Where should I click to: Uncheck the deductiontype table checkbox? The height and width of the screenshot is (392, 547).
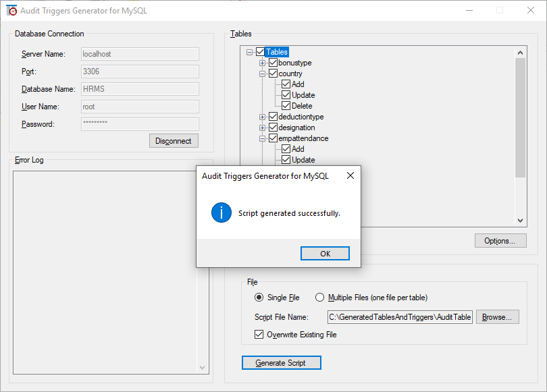(274, 116)
